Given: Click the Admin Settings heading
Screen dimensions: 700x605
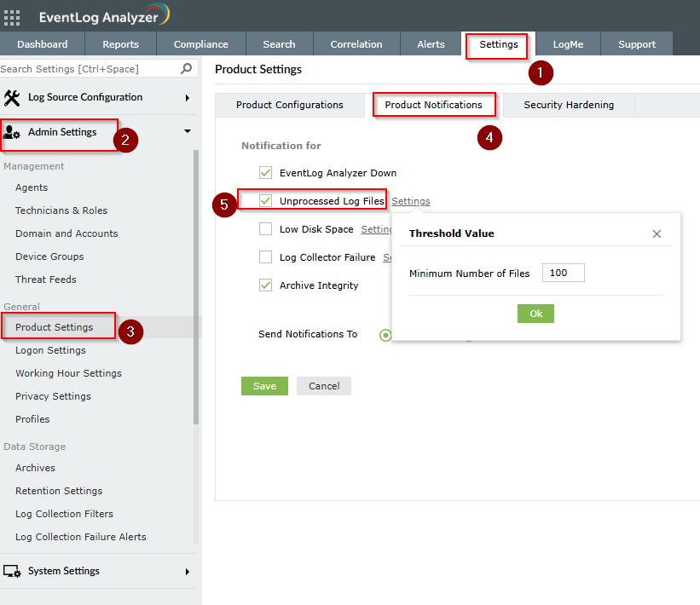Looking at the screenshot, I should pos(62,132).
